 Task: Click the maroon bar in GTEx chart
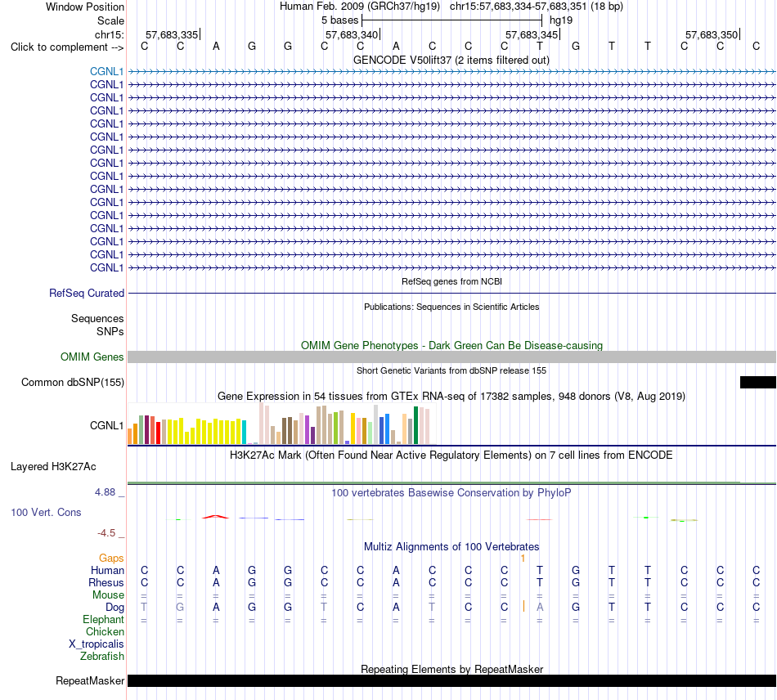click(x=146, y=429)
